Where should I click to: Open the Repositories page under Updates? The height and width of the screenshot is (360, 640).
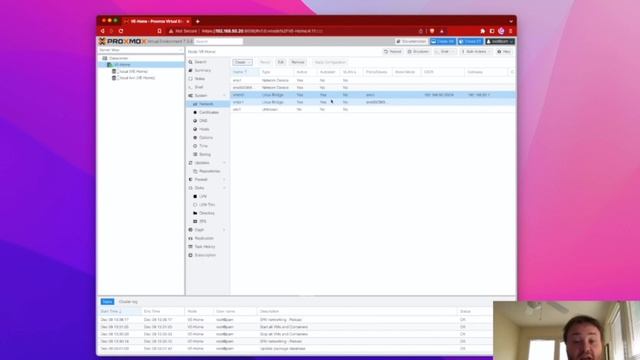tap(209, 171)
